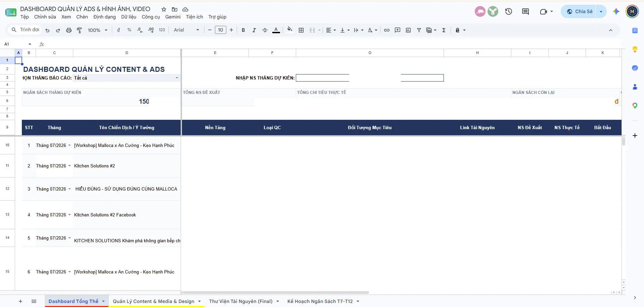Open Google Contacts side panel

click(635, 87)
